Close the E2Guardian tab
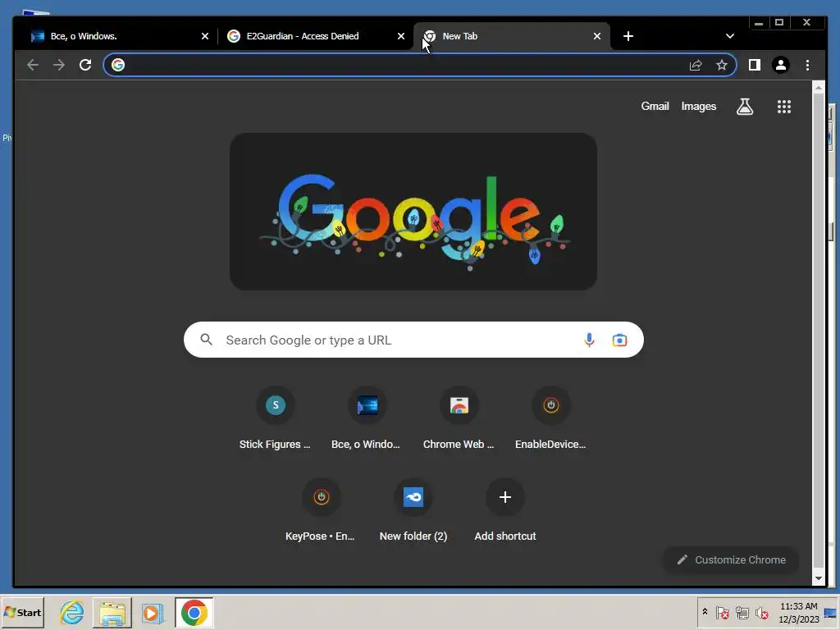Image resolution: width=840 pixels, height=630 pixels. pyautogui.click(x=400, y=36)
